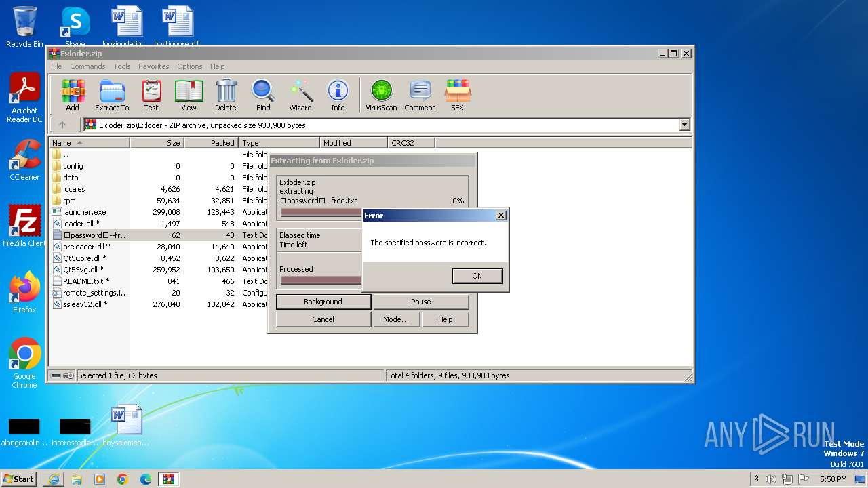Open the Favorites menu
Screen dimensions: 868x488
pos(154,66)
